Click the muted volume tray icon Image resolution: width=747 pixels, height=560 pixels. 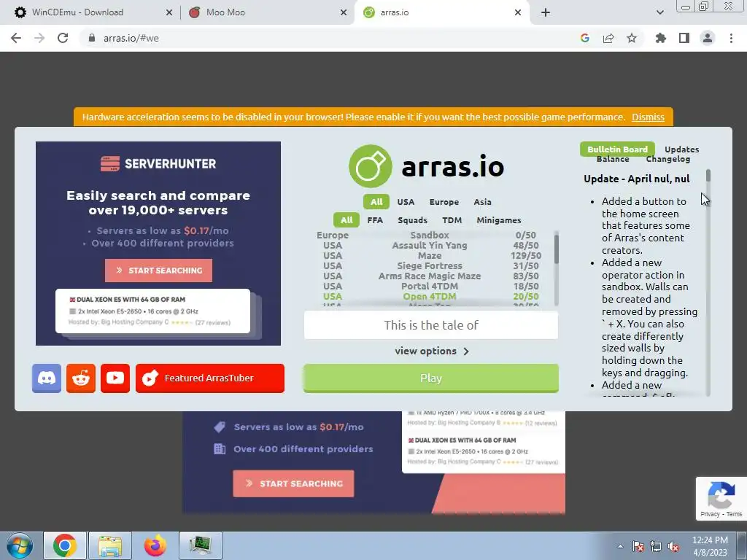(x=673, y=547)
